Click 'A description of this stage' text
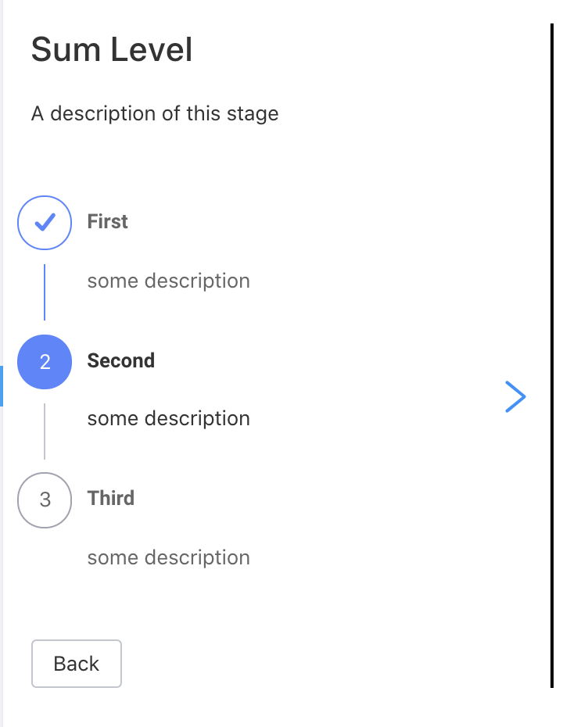This screenshot has height=727, width=588. pos(155,114)
